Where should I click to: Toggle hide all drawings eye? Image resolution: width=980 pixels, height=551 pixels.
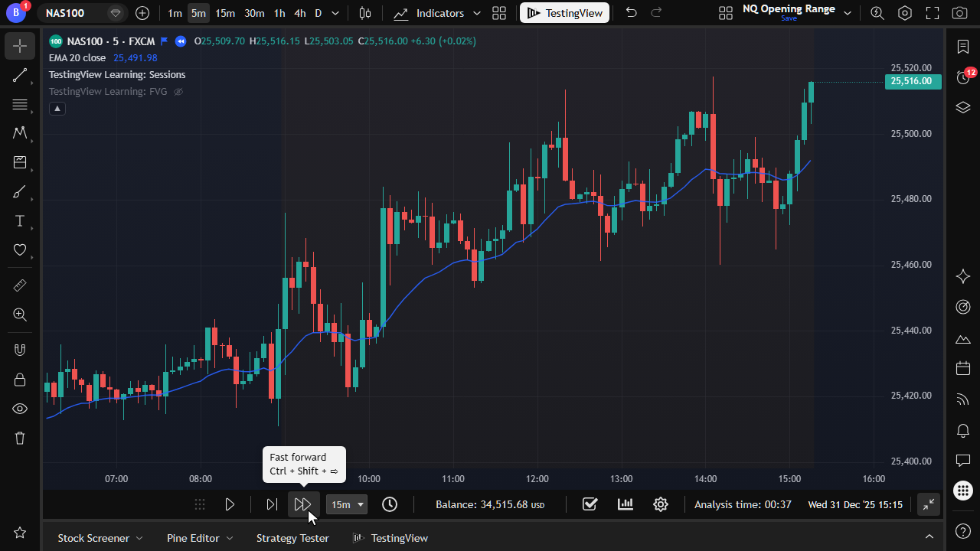pos(20,409)
